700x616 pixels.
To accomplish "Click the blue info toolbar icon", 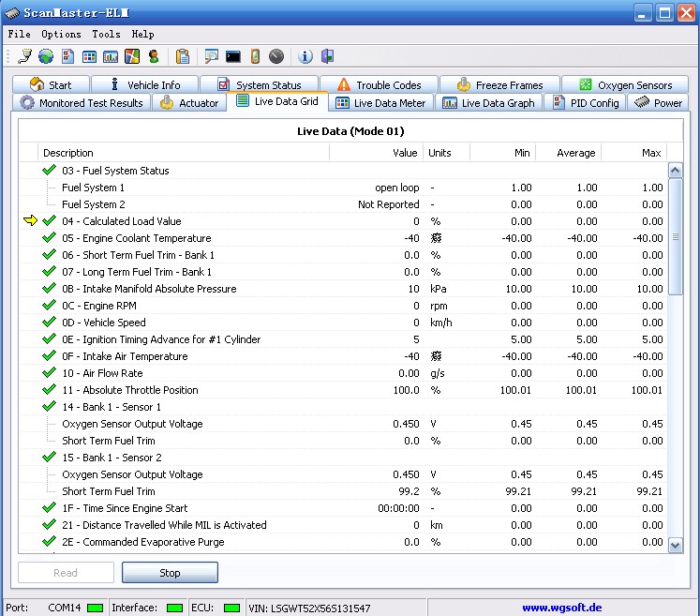I will click(x=305, y=56).
